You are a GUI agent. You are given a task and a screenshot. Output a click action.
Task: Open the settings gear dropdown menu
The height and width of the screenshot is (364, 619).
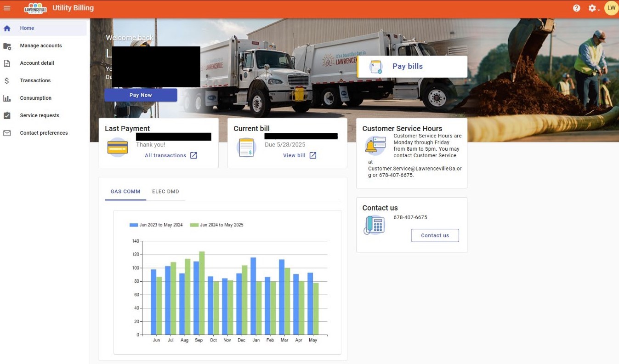(x=592, y=8)
